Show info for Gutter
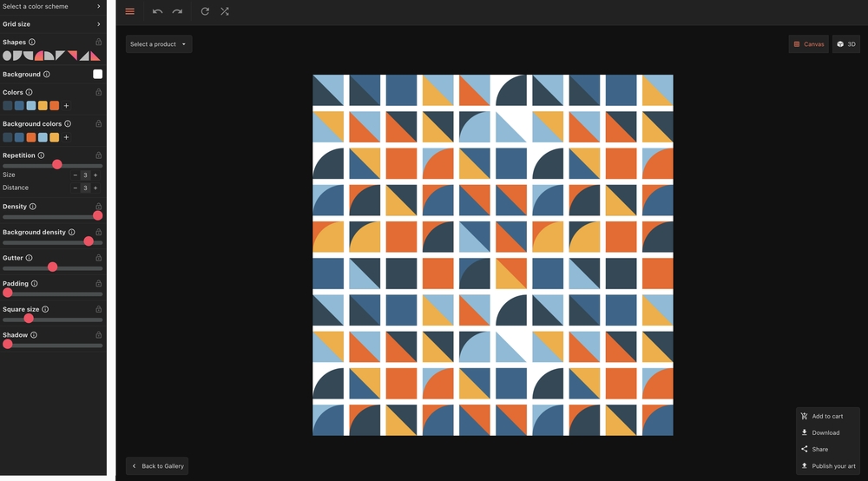This screenshot has height=481, width=868. (x=29, y=258)
